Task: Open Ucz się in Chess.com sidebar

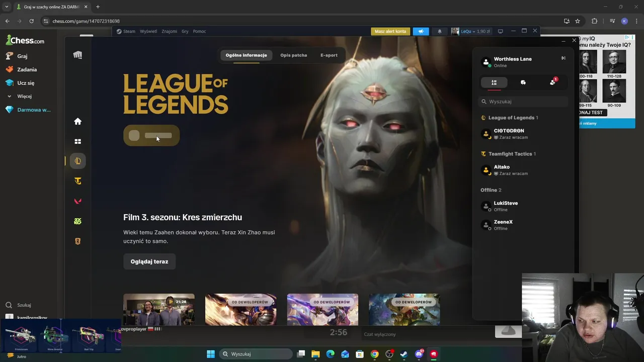Action: (20, 83)
